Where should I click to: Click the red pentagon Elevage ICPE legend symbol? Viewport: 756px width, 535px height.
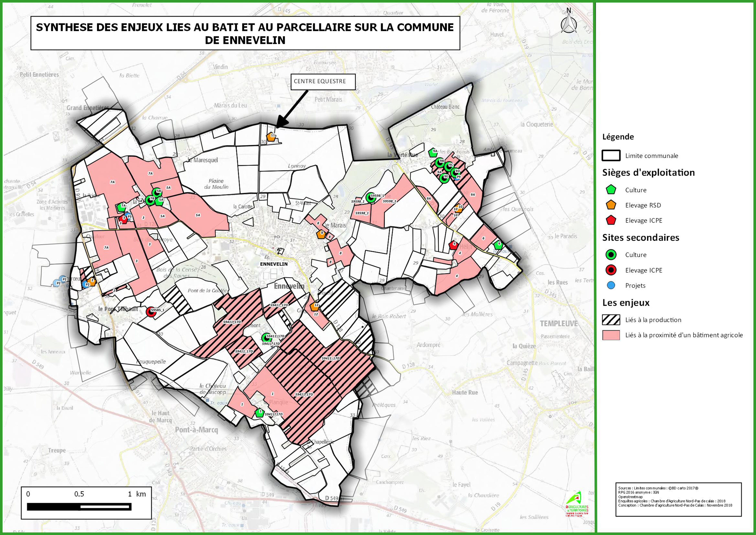point(611,220)
